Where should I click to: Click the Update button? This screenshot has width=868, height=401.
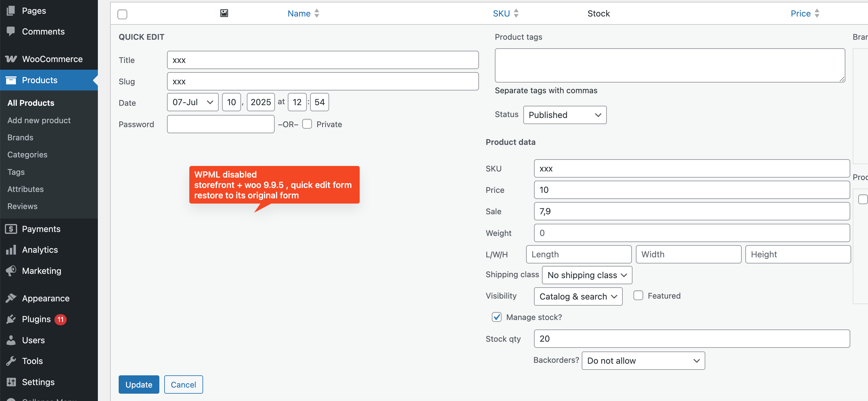(x=139, y=384)
